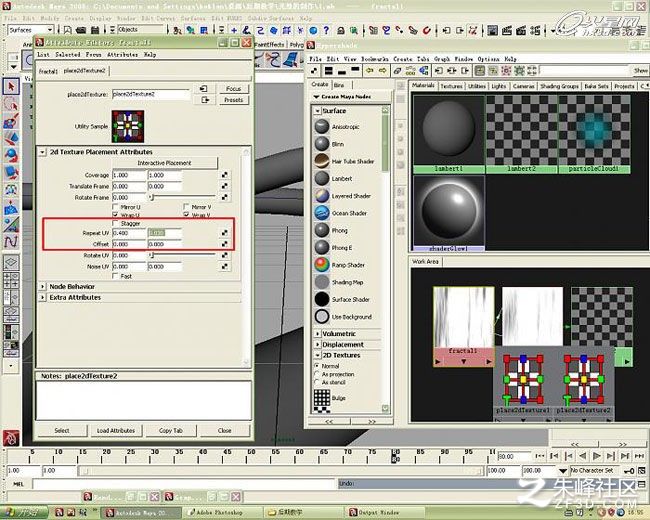Expand the Volumetric category
Image resolution: width=650 pixels, height=520 pixels.
[x=317, y=334]
